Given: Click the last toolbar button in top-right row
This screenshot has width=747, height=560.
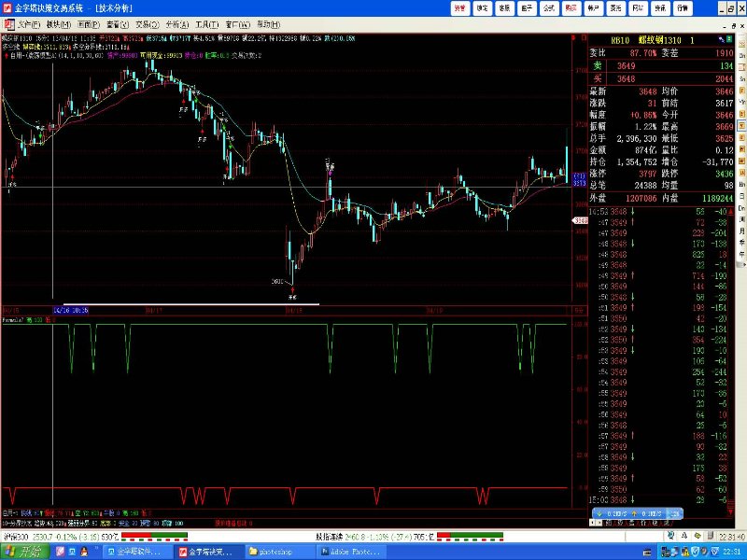Looking at the screenshot, I should click(x=684, y=7).
